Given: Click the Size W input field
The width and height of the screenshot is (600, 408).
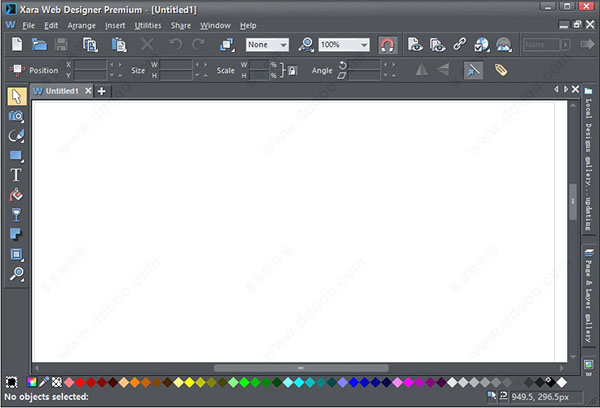Looking at the screenshot, I should click(x=176, y=65).
